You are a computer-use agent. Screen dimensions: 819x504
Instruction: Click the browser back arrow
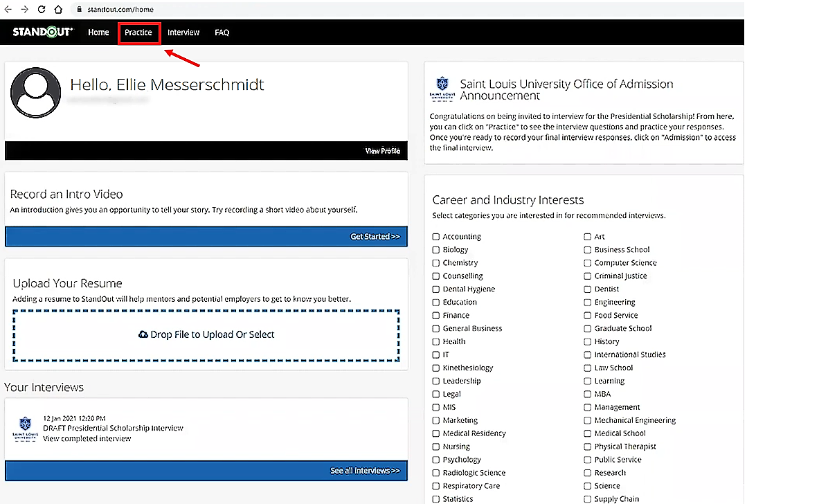[8, 10]
